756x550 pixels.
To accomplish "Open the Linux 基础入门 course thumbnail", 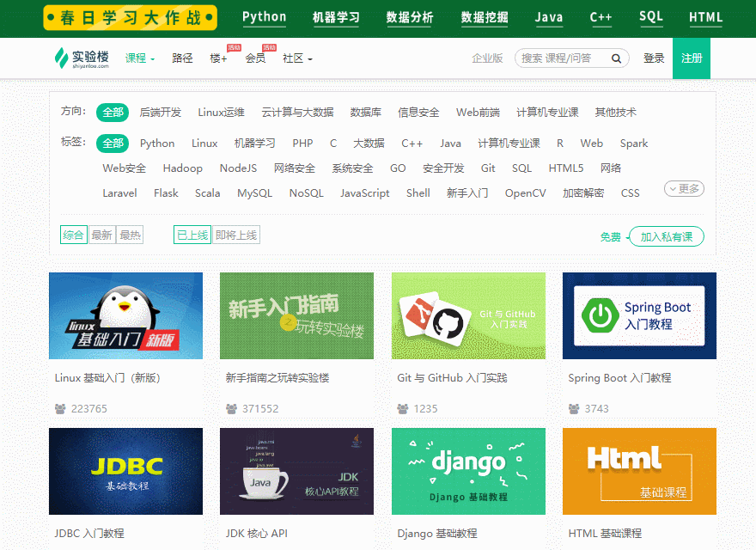I will 125,315.
